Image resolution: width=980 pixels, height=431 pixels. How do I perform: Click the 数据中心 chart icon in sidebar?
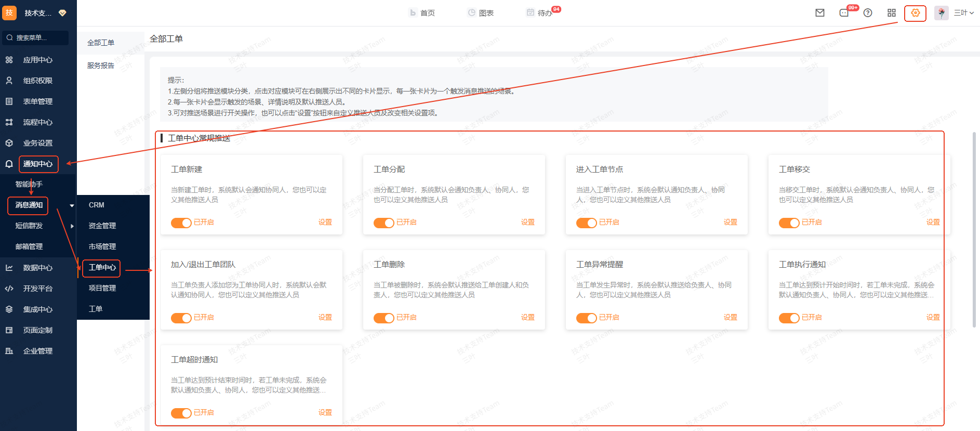tap(9, 268)
